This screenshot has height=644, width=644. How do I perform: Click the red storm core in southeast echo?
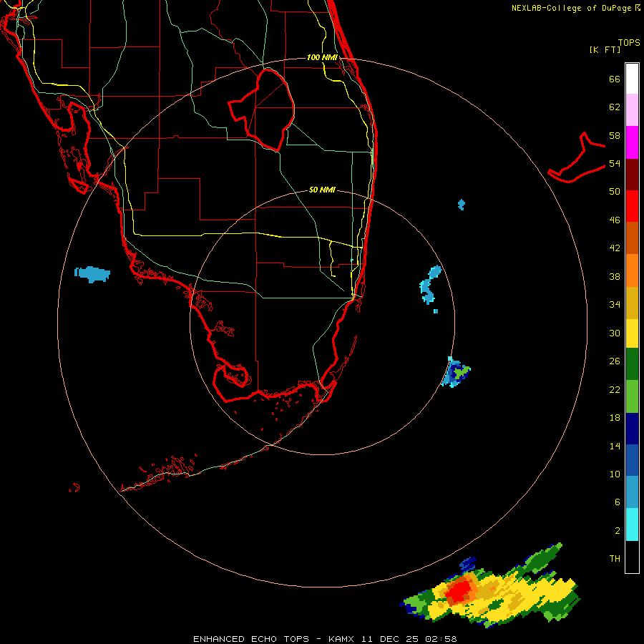(459, 592)
